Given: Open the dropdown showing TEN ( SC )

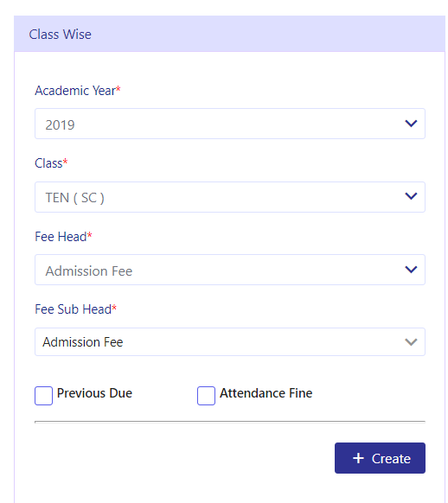Looking at the screenshot, I should [x=230, y=197].
